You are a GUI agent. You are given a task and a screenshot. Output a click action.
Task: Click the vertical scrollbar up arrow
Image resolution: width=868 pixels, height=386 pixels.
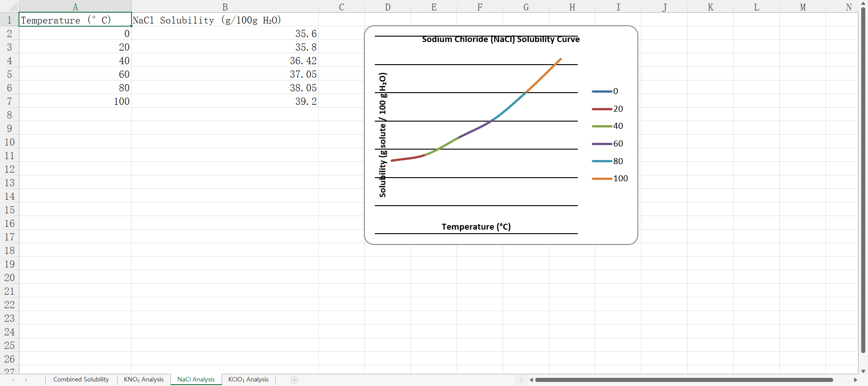(863, 4)
